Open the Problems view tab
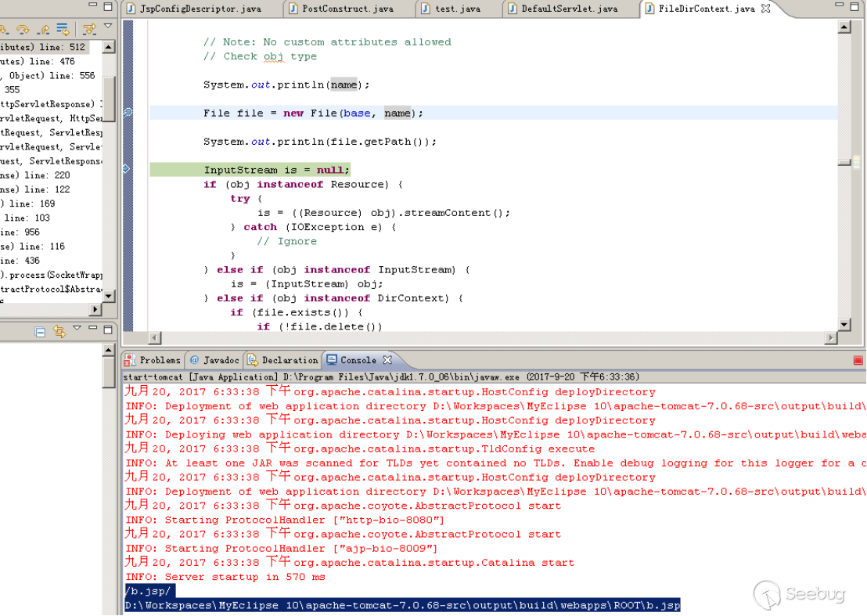The image size is (867, 616). coord(153,360)
